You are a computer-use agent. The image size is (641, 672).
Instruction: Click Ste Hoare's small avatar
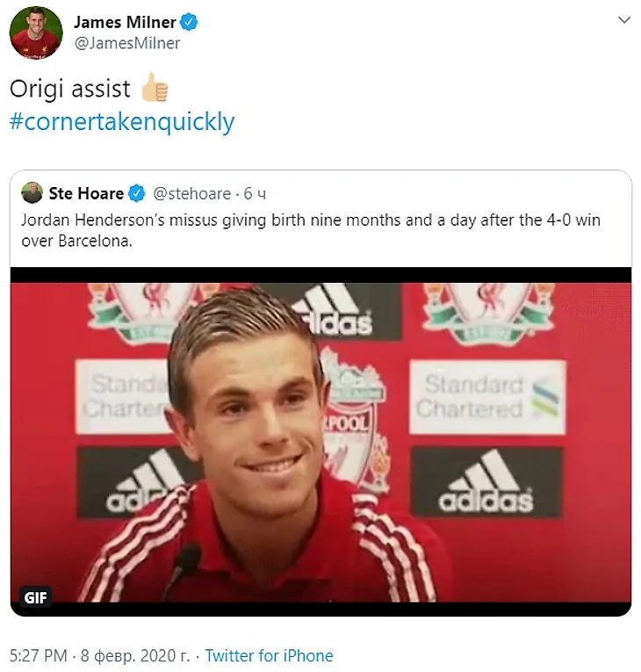point(32,193)
